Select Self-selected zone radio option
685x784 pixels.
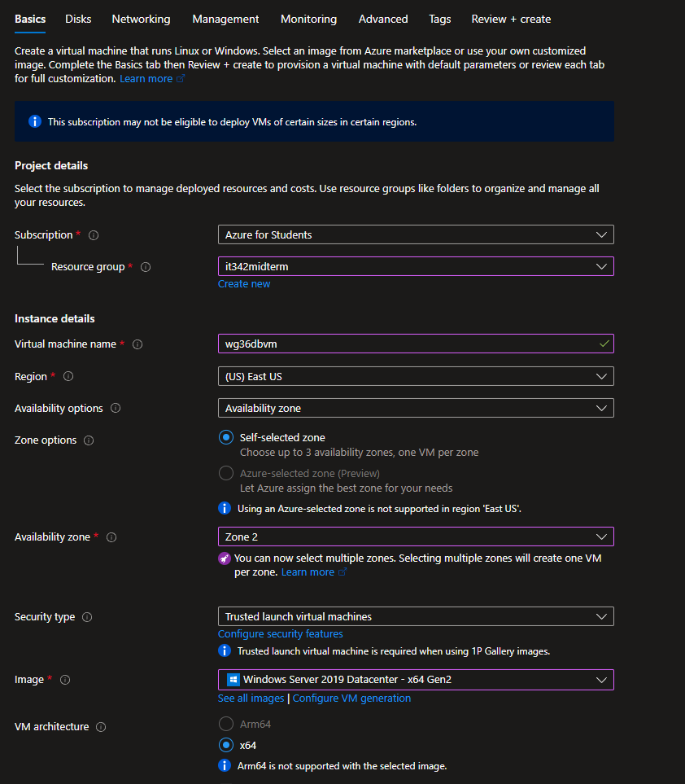coord(226,437)
